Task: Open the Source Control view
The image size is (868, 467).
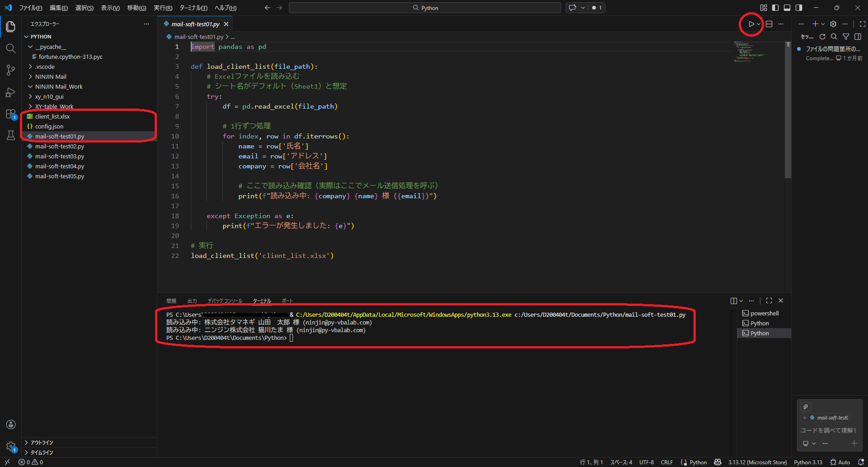Action: coord(10,70)
